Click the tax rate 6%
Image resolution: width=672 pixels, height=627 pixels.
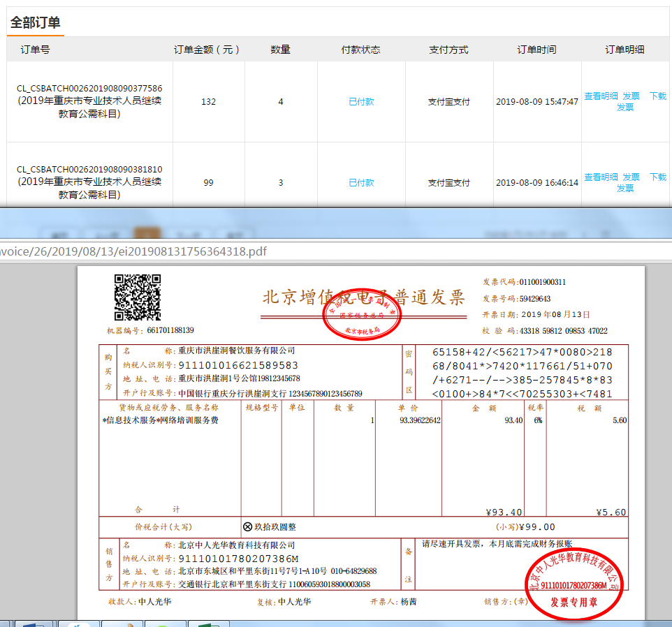538,420
